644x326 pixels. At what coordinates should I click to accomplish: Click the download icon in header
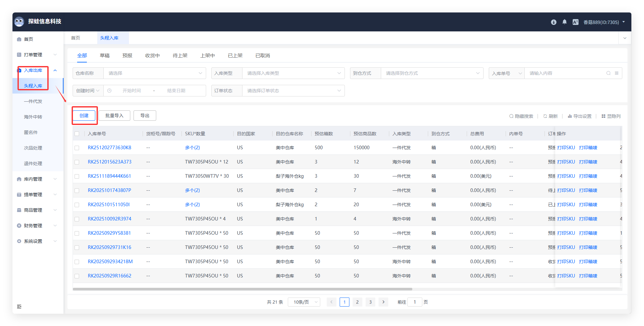point(554,22)
